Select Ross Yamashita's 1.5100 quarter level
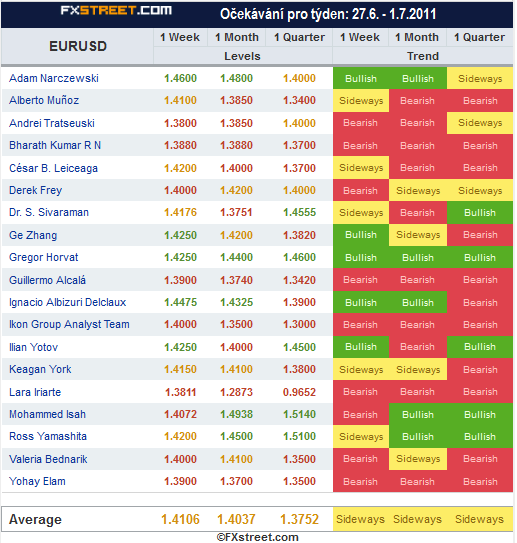The image size is (517, 543). pos(299,436)
